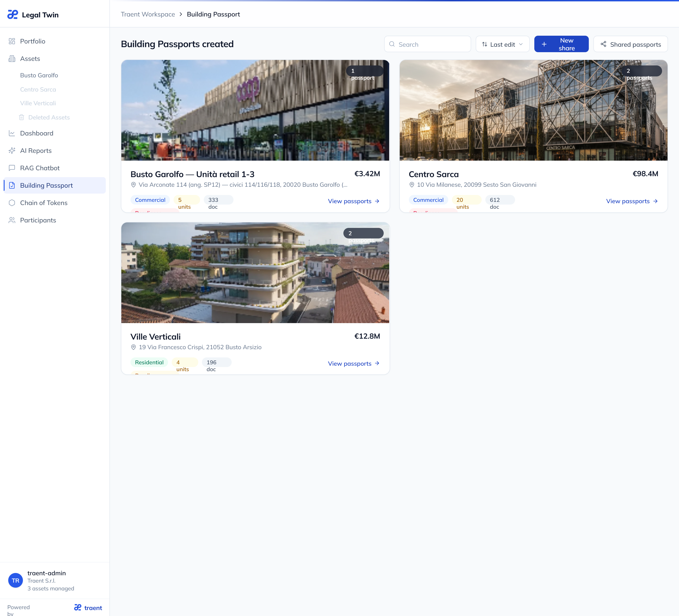Go to Dashboard in the sidebar

pyautogui.click(x=54, y=133)
